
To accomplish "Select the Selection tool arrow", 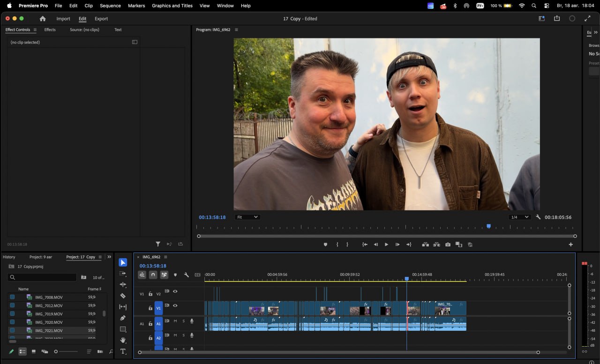I will pos(123,262).
